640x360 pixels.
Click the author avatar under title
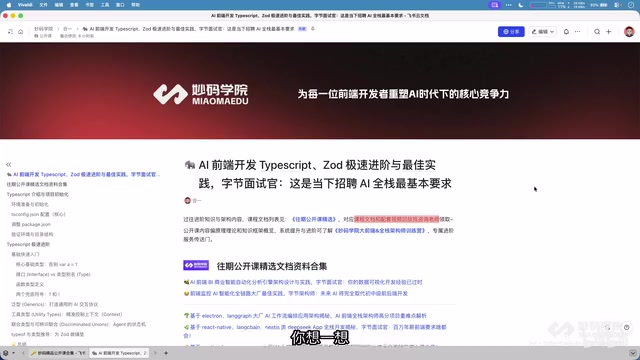[x=187, y=200]
